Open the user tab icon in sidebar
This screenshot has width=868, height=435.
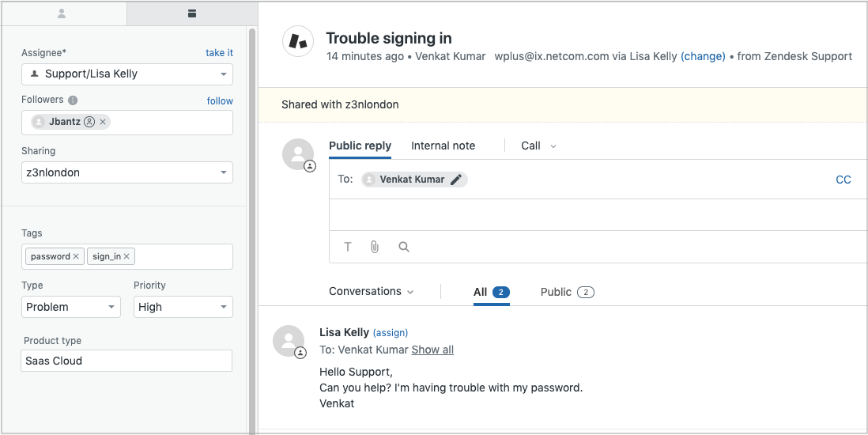[x=62, y=13]
